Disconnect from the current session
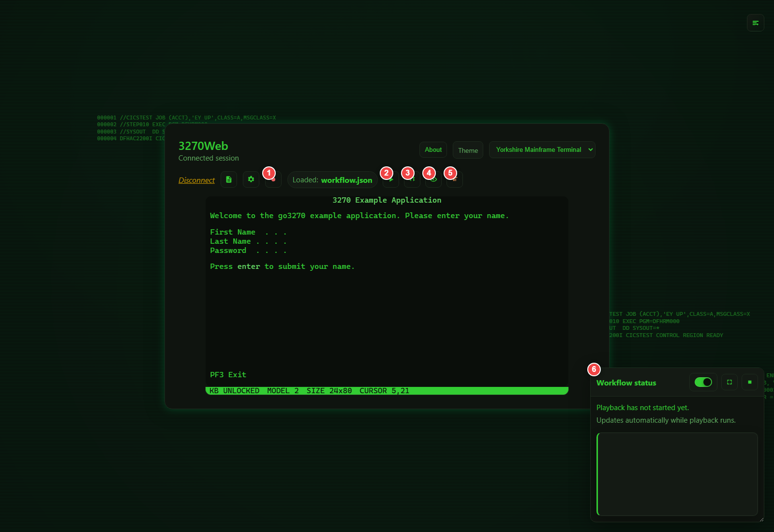Screen dimensions: 774x532 196,180
